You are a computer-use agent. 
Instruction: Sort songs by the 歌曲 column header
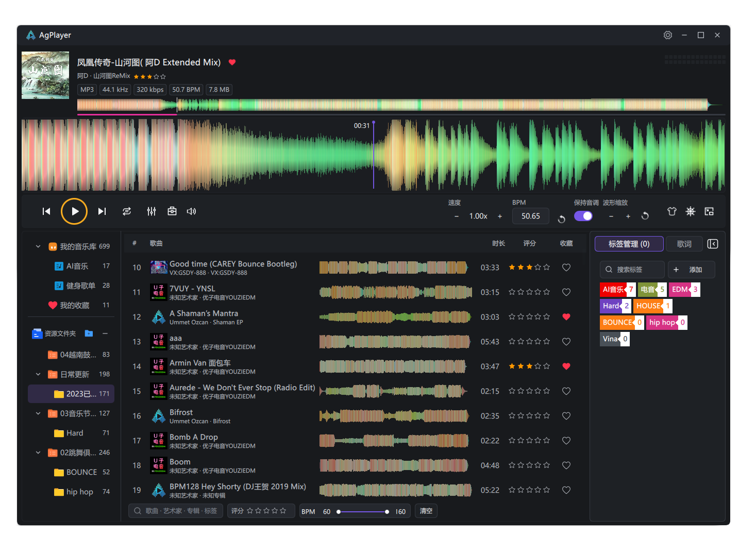click(156, 243)
